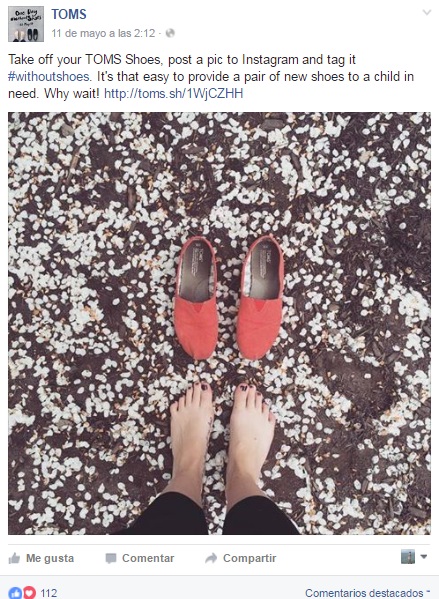Image resolution: width=439 pixels, height=599 pixels.
Task: Click the Me gusta text label
Action: 50,559
